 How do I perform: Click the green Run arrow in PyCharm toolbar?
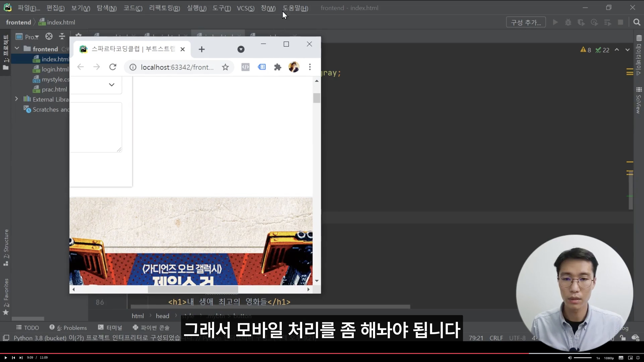555,22
